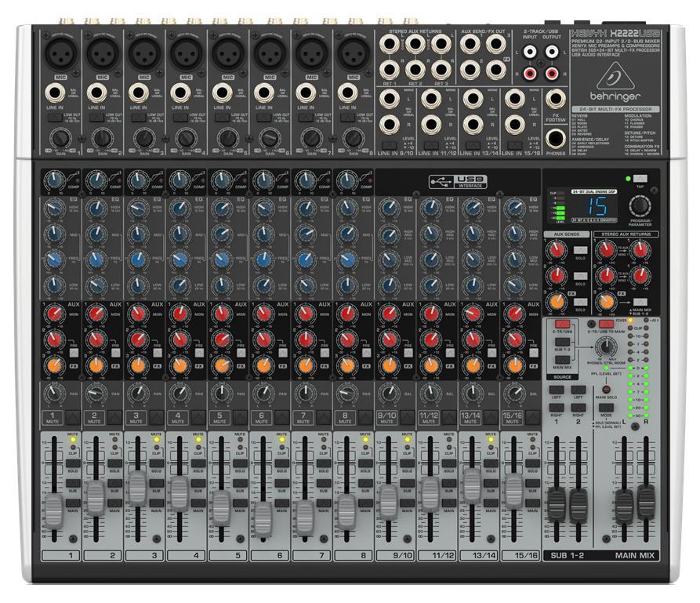The image size is (700, 603).
Task: Click the channel 6 LINE IN jack
Action: (x=264, y=93)
